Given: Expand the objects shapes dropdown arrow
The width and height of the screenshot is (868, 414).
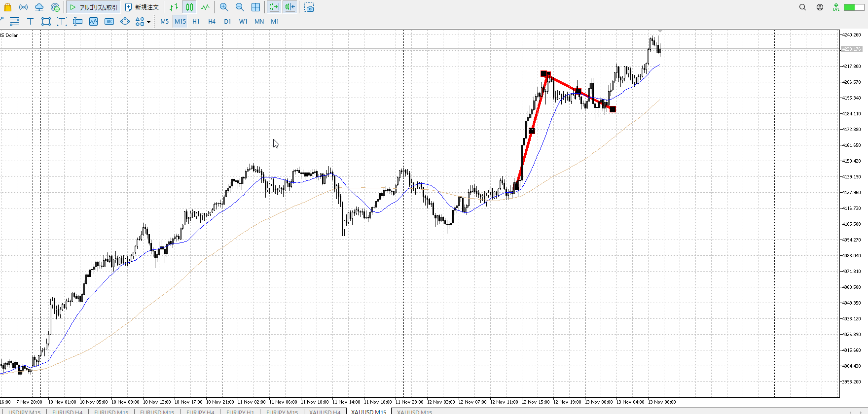Looking at the screenshot, I should 148,22.
